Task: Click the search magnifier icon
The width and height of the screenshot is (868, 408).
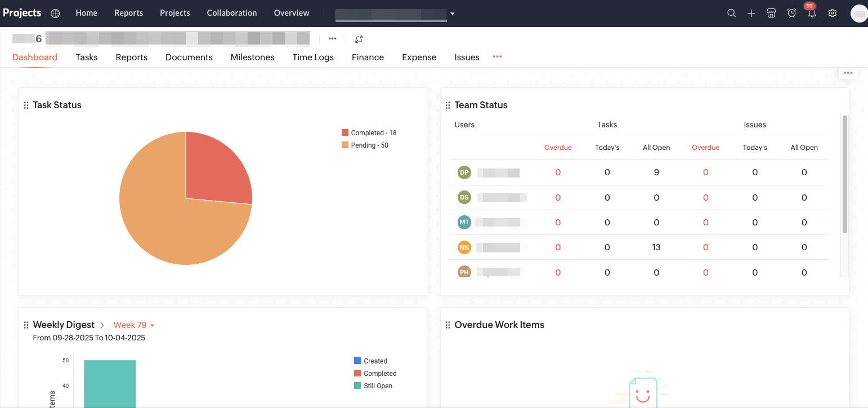Action: pos(731,13)
